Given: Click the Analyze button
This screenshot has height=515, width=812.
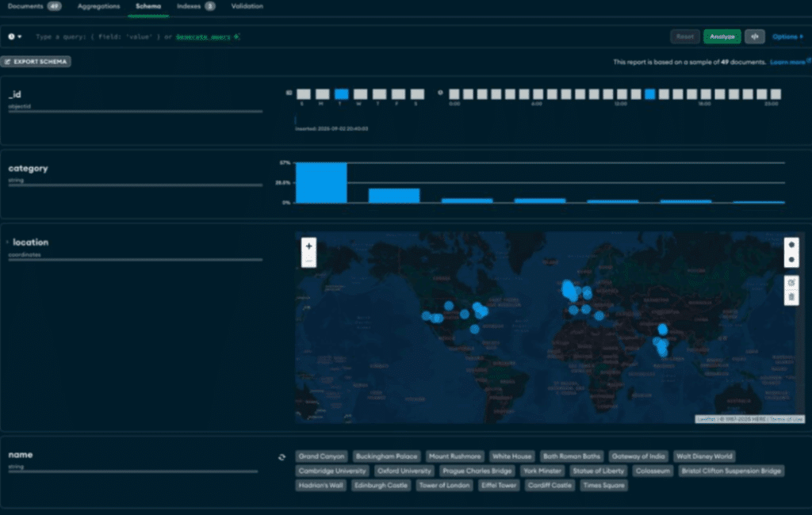Looking at the screenshot, I should pos(722,36).
